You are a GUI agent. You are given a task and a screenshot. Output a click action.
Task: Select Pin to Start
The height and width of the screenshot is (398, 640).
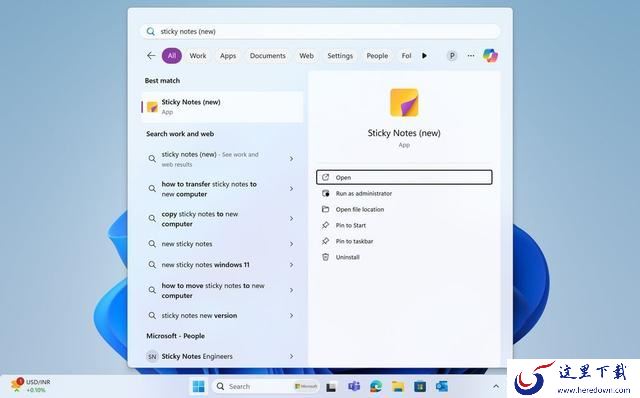404,225
